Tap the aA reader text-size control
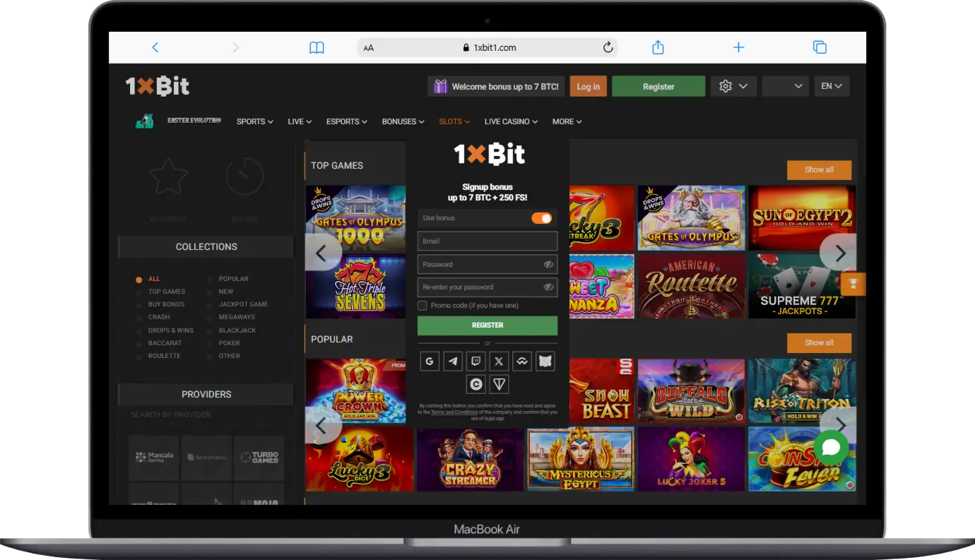Screen dimensions: 975x560 [x=368, y=48]
